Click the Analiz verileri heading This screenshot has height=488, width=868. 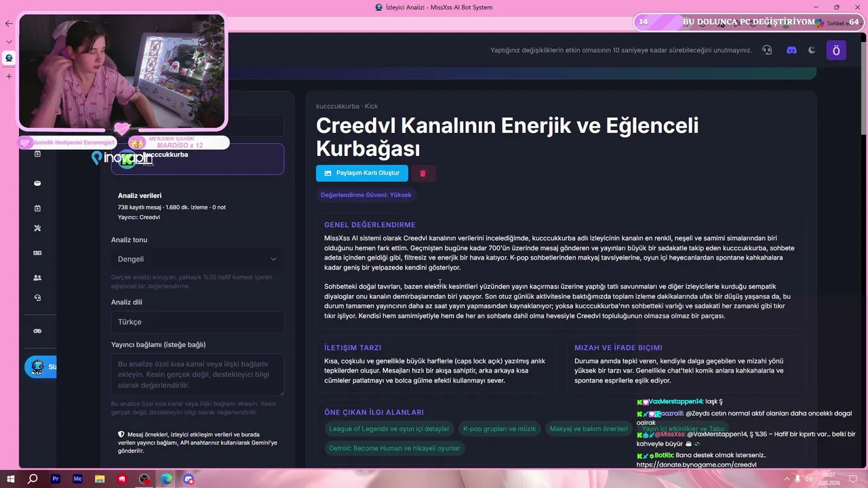tap(140, 196)
